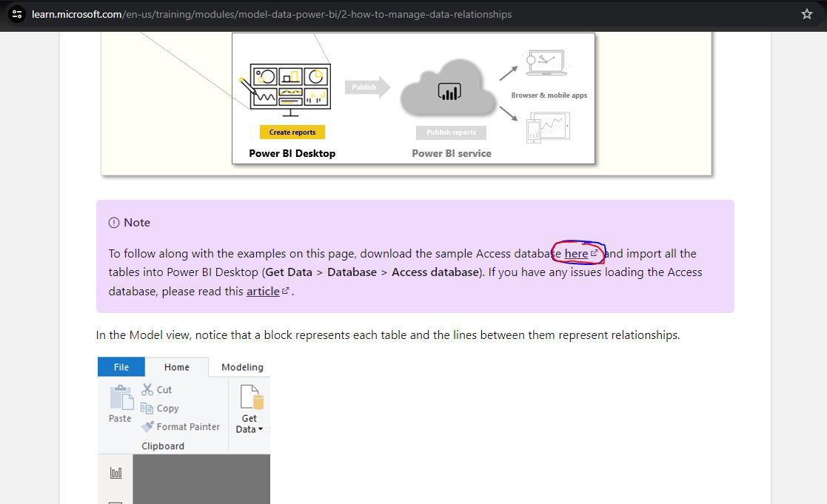Click the Get Data icon
This screenshot has width=827, height=504.
click(251, 397)
